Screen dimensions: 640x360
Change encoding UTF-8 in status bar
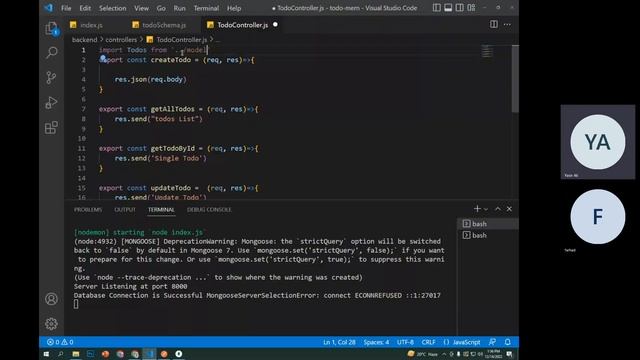[405, 342]
